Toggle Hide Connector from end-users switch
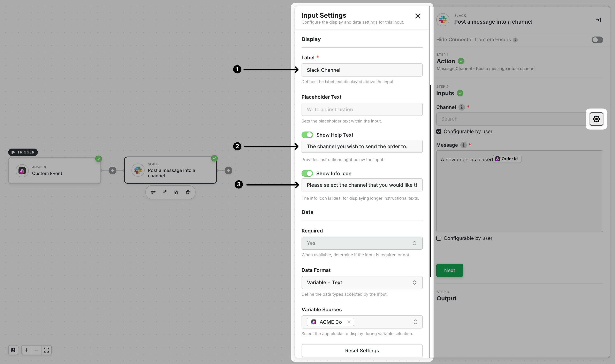The width and height of the screenshot is (615, 364). click(597, 40)
